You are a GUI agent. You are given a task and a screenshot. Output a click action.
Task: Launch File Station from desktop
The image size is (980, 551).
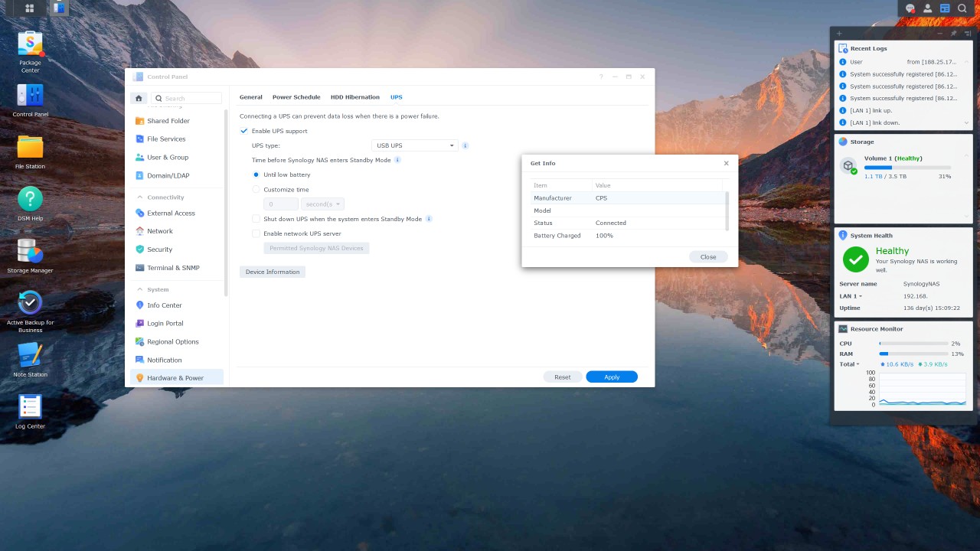coord(30,148)
